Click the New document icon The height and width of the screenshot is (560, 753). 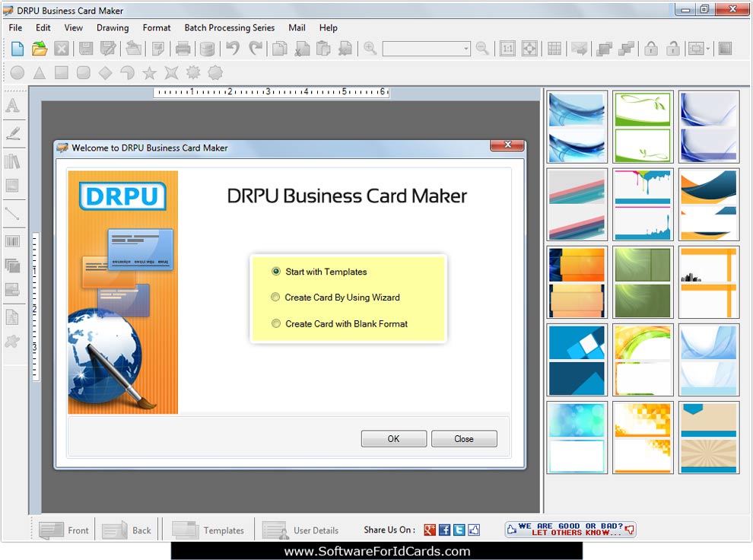[17, 49]
